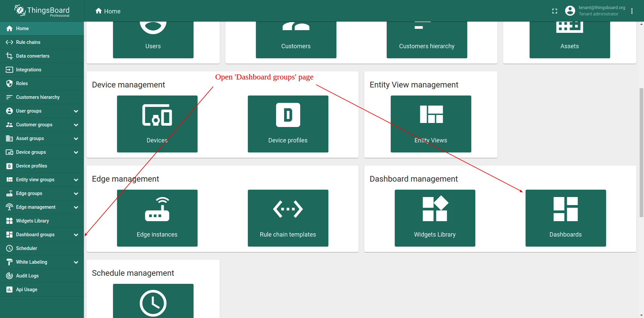Image resolution: width=644 pixels, height=318 pixels.
Task: Click the Edge instances card label
Action: [x=157, y=235]
